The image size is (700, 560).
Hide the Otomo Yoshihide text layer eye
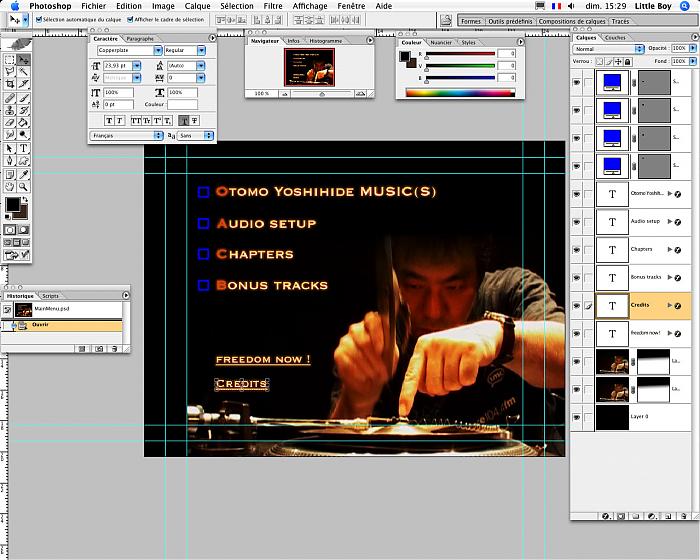point(576,194)
